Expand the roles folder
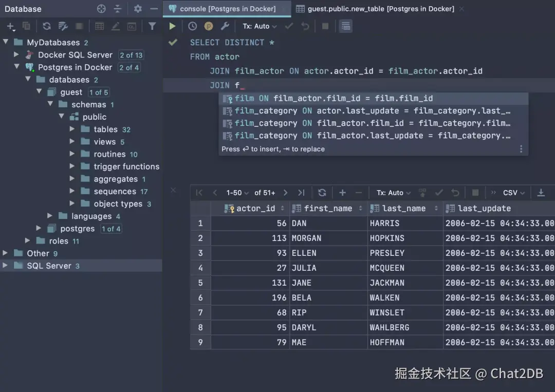The height and width of the screenshot is (392, 555). tap(28, 240)
